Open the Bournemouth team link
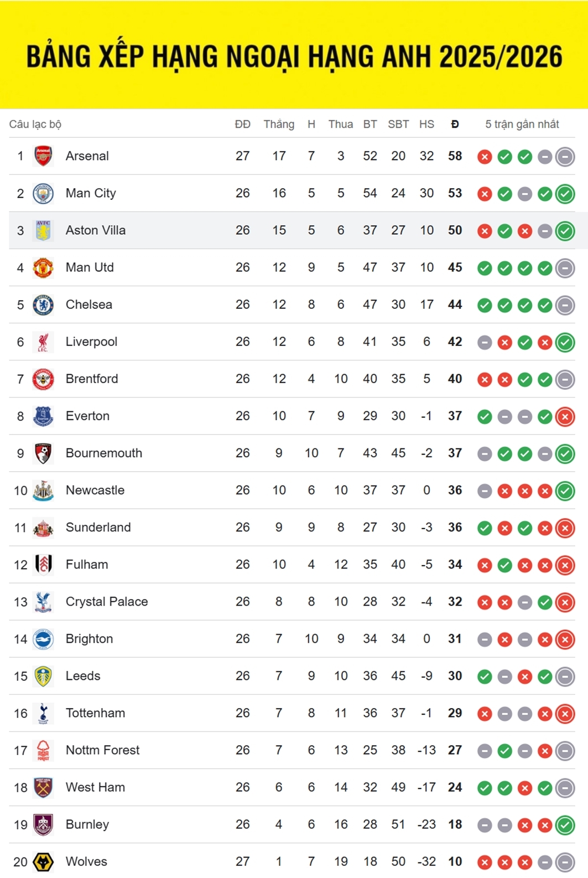Image resolution: width=588 pixels, height=878 pixels. [104, 453]
